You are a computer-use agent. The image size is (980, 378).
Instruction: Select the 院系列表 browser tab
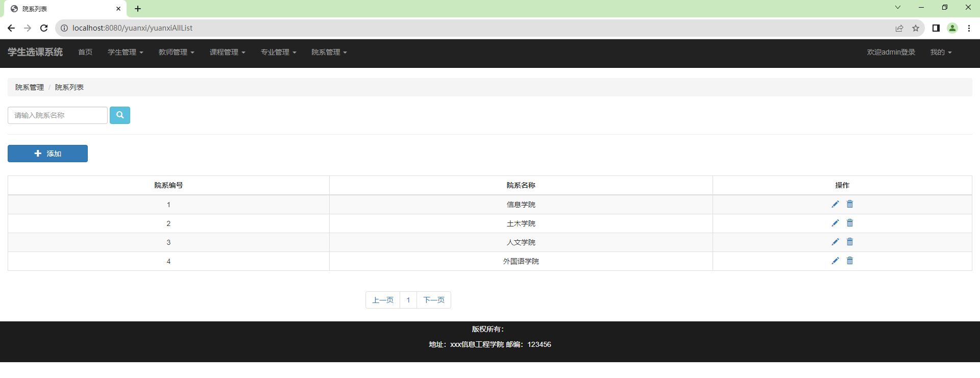(x=64, y=9)
